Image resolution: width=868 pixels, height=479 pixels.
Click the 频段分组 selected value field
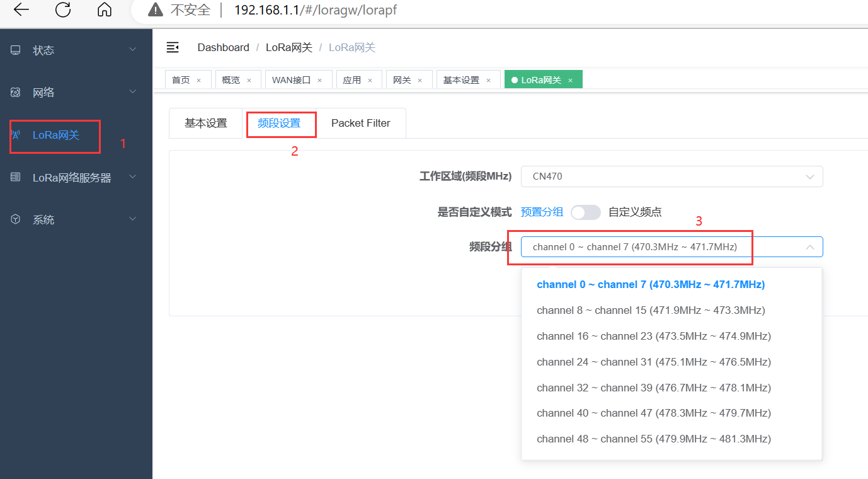click(x=671, y=247)
